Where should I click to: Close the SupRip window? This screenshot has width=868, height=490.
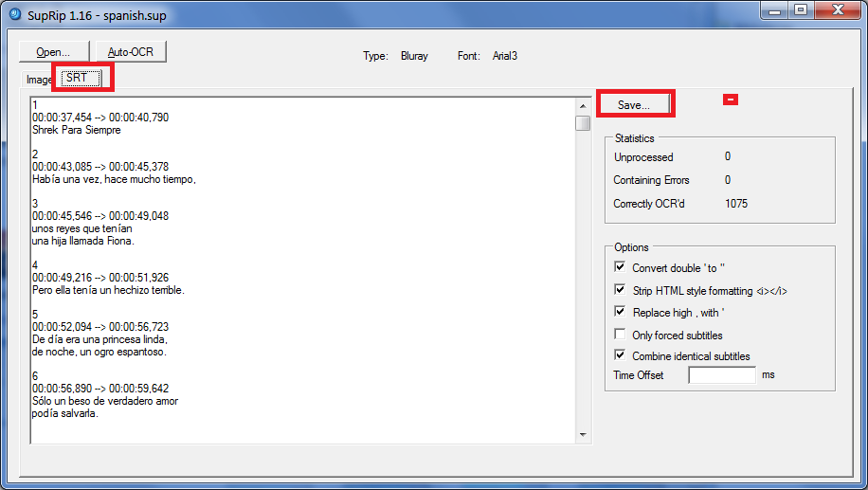838,10
